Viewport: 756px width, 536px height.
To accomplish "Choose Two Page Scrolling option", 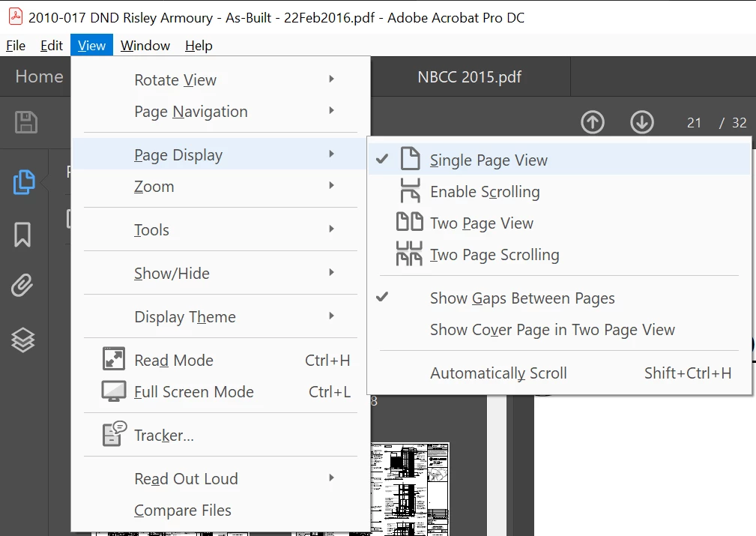I will click(x=559, y=255).
